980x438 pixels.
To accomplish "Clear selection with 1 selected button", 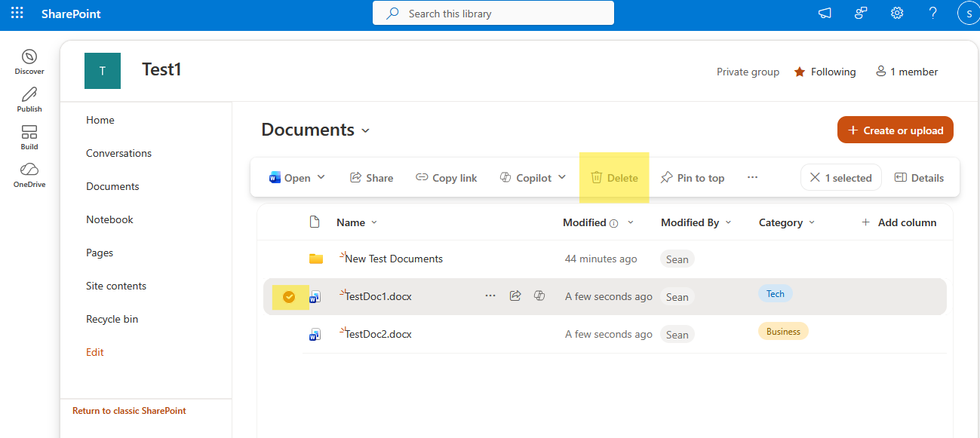I will (840, 178).
